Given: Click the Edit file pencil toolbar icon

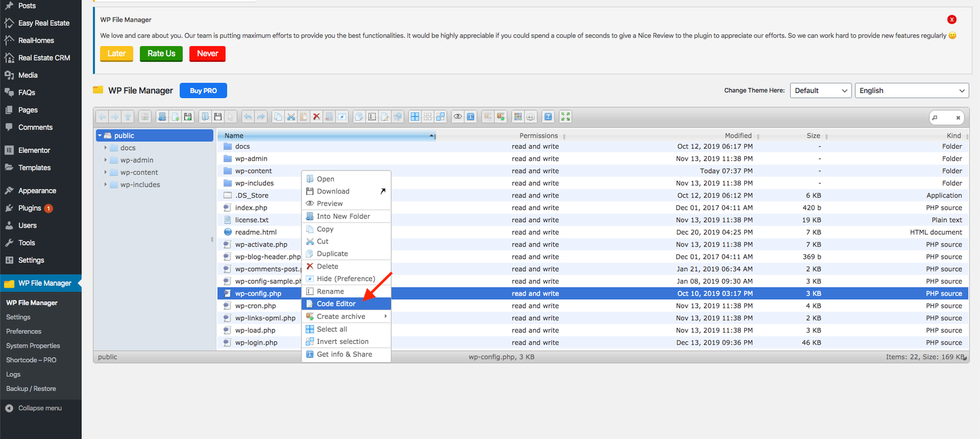Looking at the screenshot, I should (x=385, y=116).
